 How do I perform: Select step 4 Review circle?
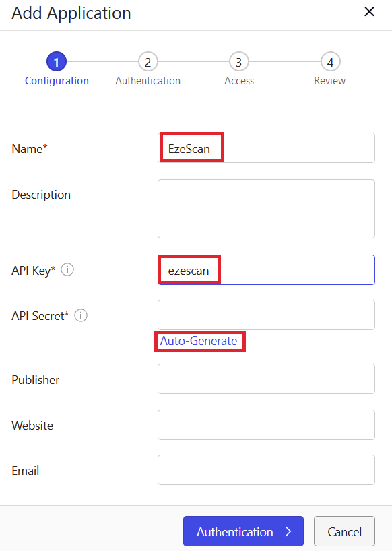330,62
